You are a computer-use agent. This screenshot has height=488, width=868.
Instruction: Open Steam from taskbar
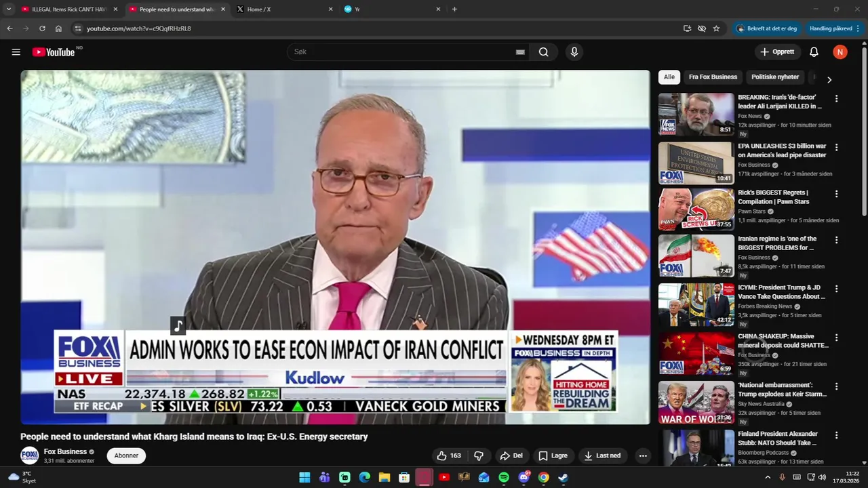(564, 477)
